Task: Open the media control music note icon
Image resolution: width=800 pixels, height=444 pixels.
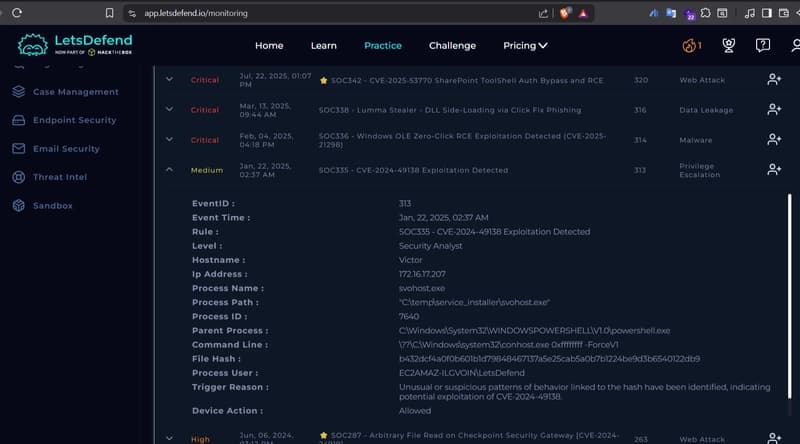Action: click(x=749, y=14)
